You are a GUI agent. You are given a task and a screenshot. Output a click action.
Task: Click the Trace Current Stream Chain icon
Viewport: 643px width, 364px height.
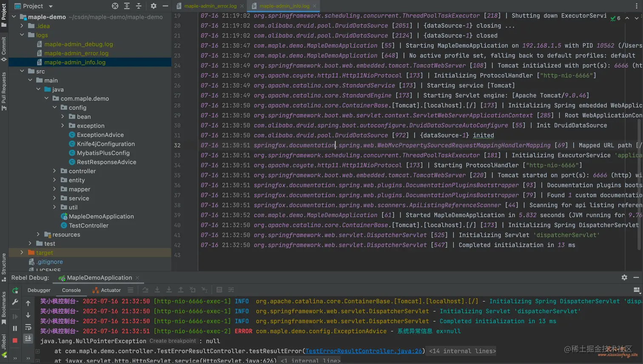231,290
